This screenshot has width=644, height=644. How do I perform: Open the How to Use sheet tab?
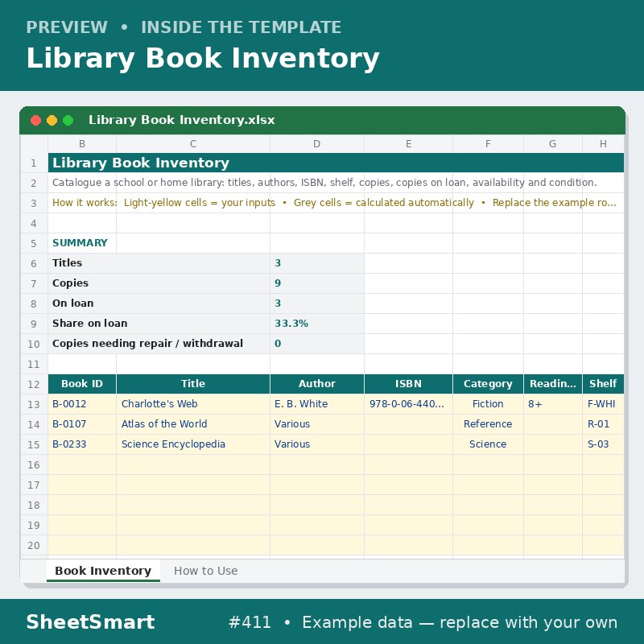point(206,571)
